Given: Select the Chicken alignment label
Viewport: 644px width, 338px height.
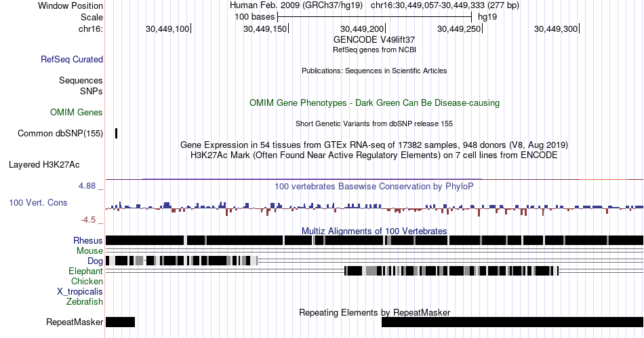Looking at the screenshot, I should (87, 281).
